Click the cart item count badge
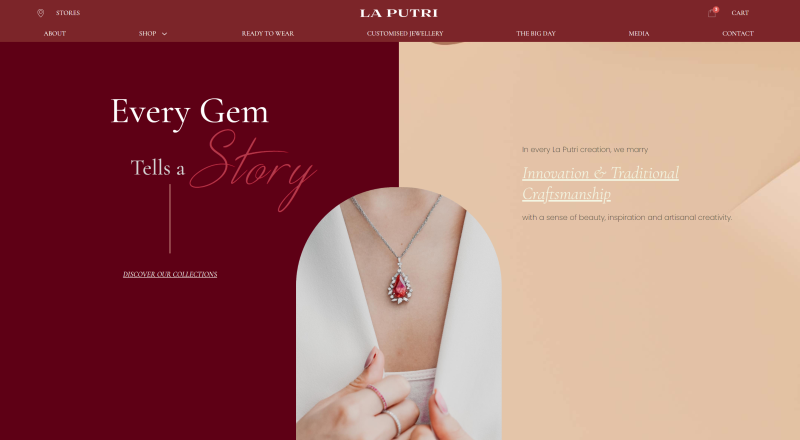This screenshot has height=440, width=800. [716, 9]
